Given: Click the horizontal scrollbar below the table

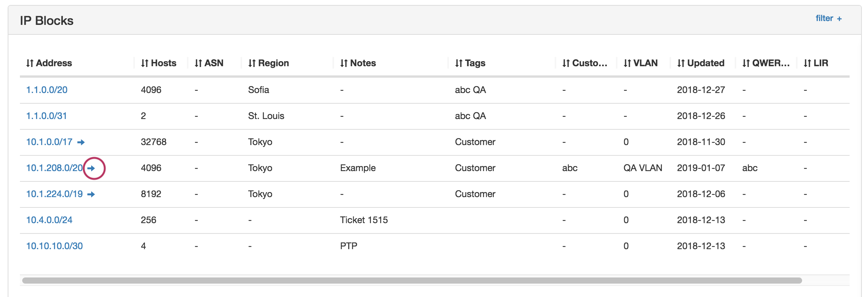Looking at the screenshot, I should [x=412, y=281].
